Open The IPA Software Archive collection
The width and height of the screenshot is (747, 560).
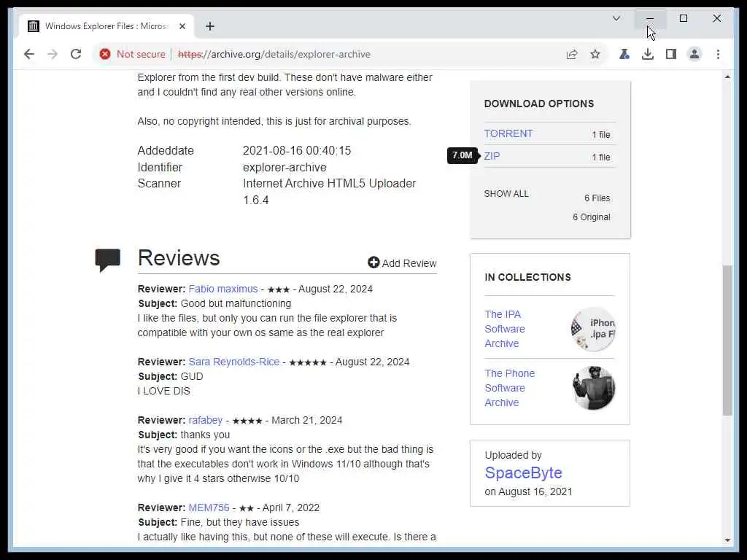pyautogui.click(x=505, y=329)
